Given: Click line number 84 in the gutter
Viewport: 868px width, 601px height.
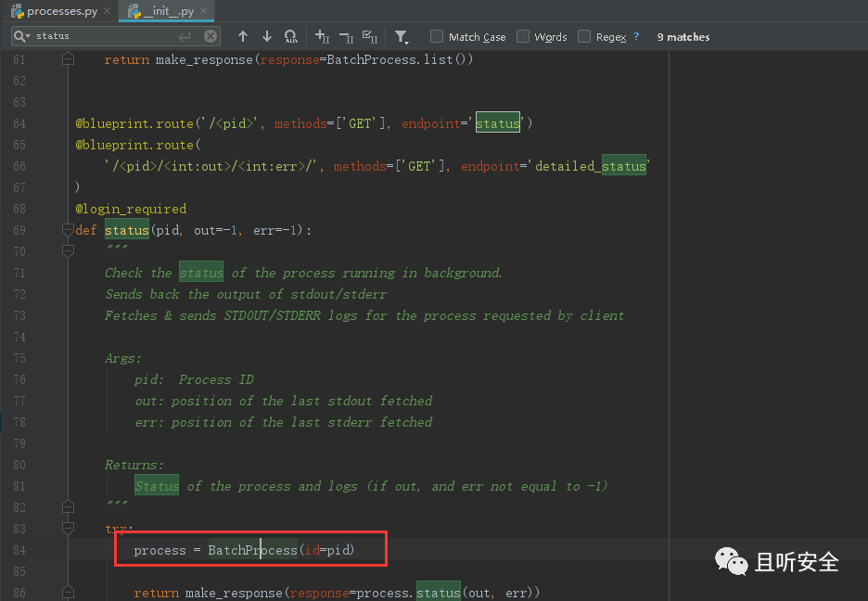Looking at the screenshot, I should click(x=19, y=550).
